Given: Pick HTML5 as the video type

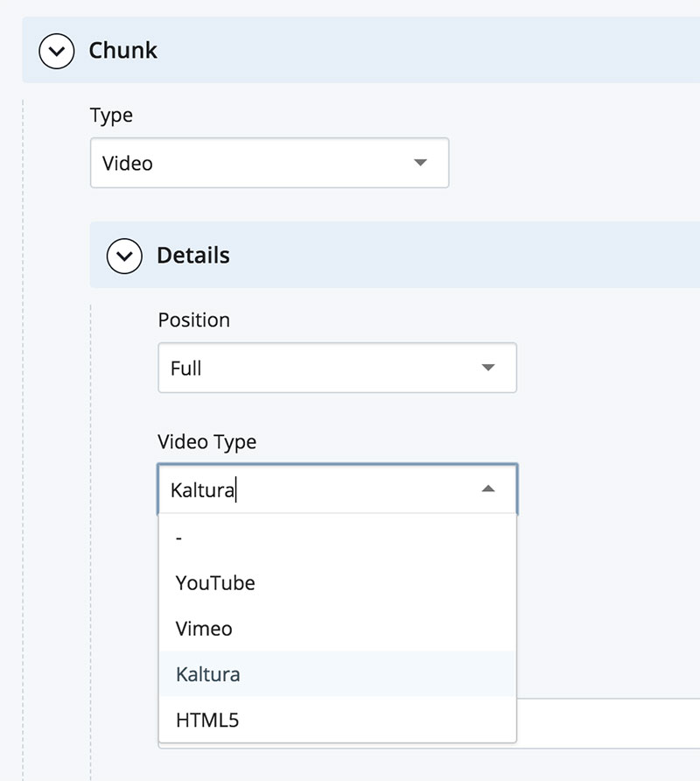Looking at the screenshot, I should pyautogui.click(x=337, y=720).
